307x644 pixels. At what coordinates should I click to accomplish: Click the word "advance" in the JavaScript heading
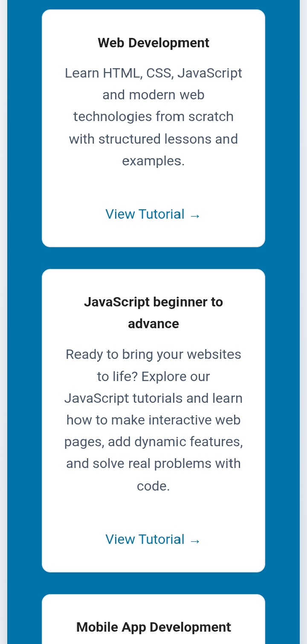point(153,323)
